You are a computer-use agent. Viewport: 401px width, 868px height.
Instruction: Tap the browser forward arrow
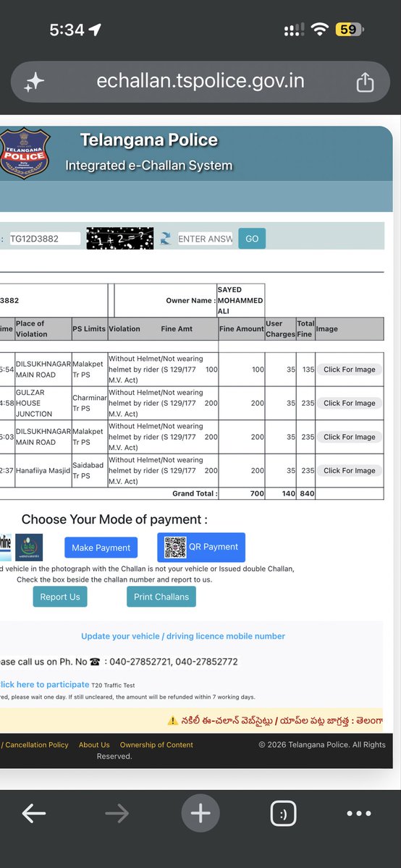(x=117, y=814)
